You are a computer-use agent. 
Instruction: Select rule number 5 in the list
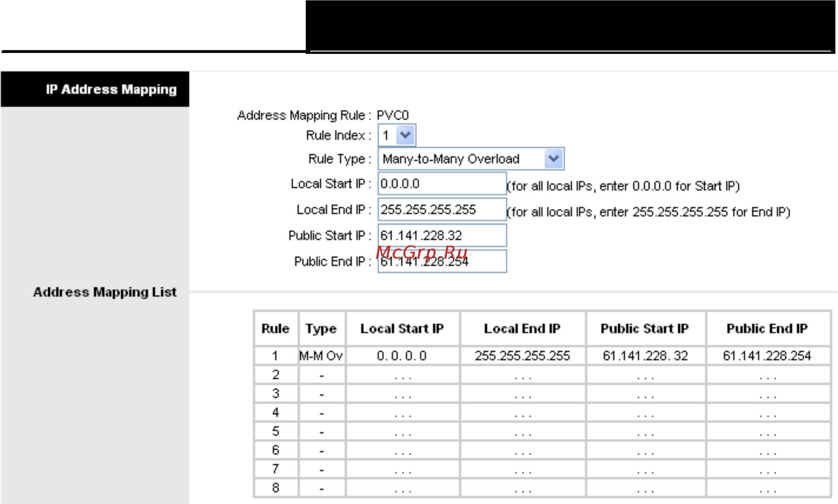[276, 432]
